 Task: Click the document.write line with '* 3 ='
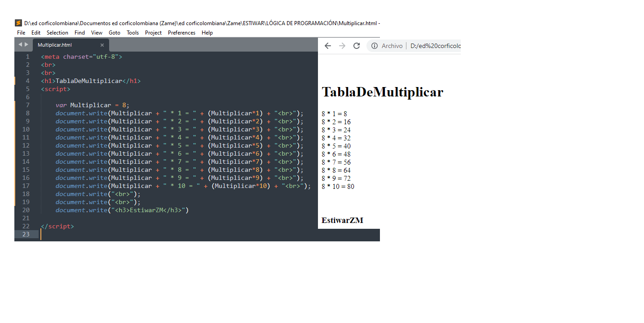tap(180, 129)
